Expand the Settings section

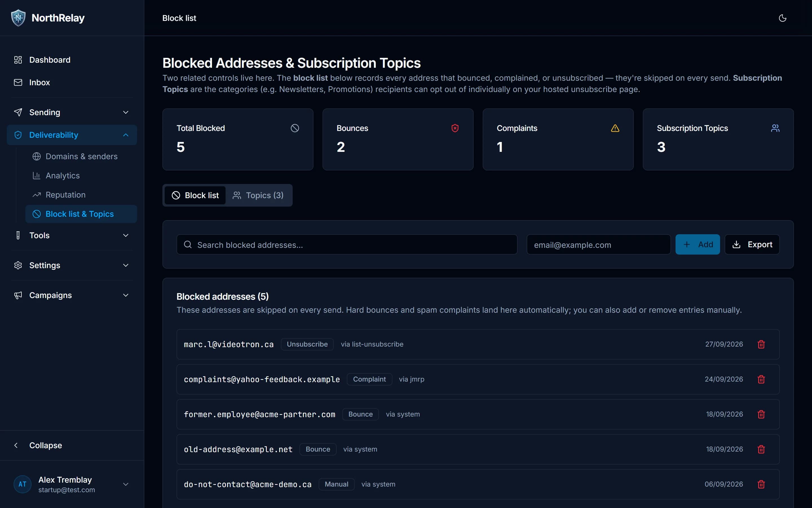point(72,265)
